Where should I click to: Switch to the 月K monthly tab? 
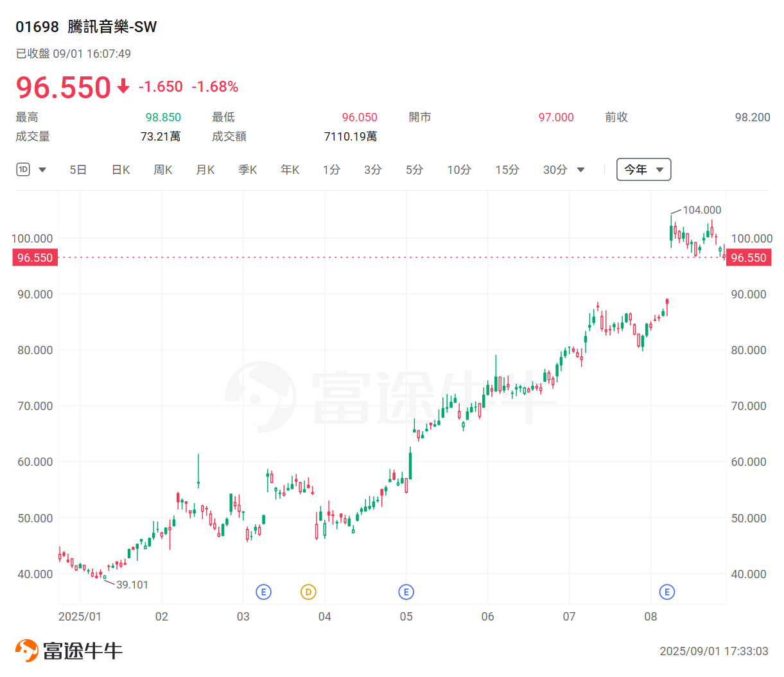(x=205, y=169)
